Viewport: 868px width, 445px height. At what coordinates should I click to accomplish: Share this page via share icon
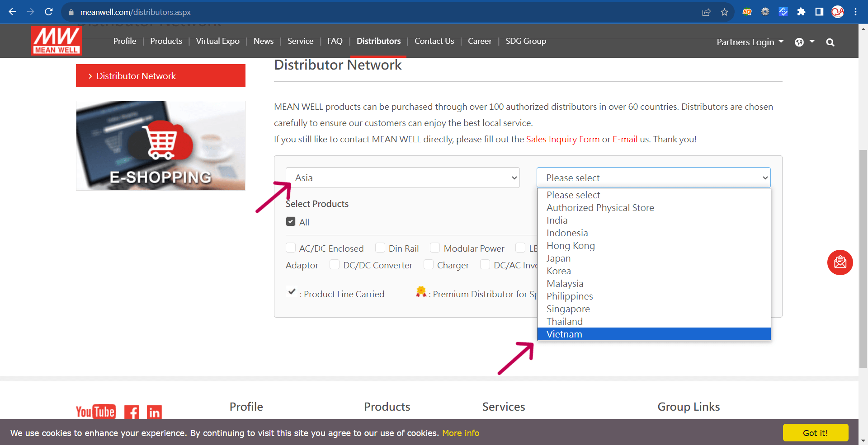tap(706, 12)
